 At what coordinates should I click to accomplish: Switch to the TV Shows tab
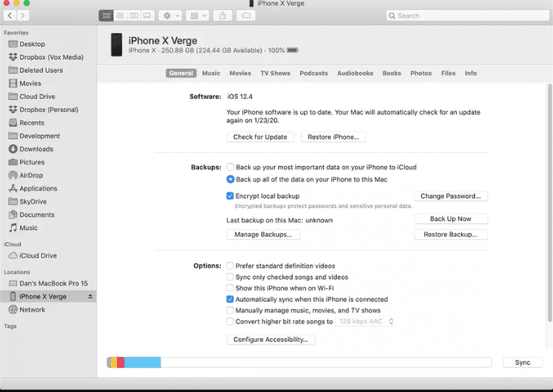coord(275,73)
